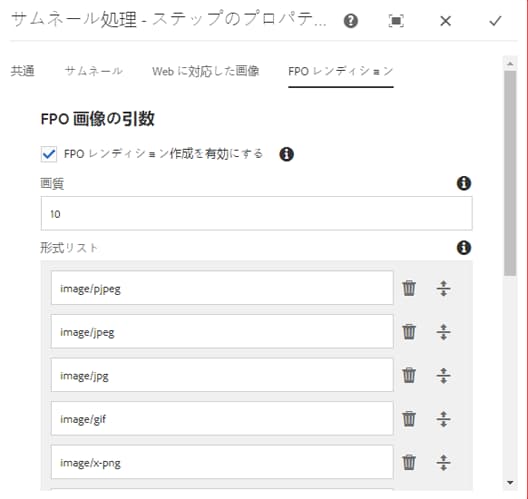Confirm changes with the checkmark icon

point(495,21)
